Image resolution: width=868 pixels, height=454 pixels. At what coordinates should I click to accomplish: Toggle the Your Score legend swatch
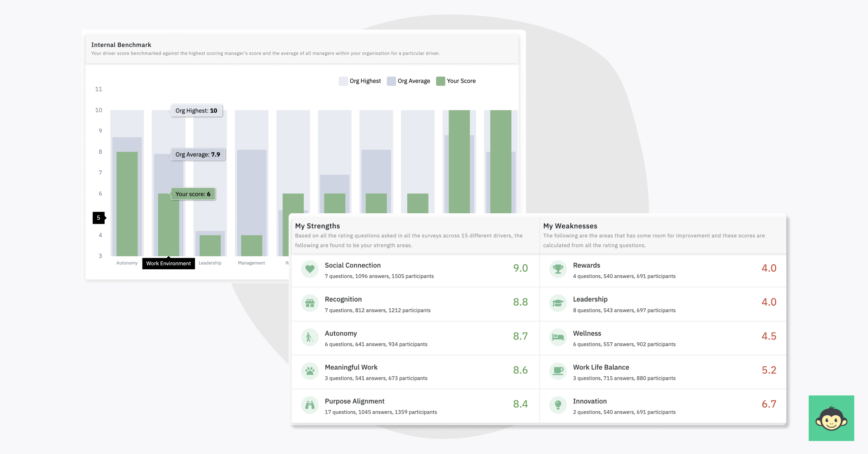tap(440, 81)
